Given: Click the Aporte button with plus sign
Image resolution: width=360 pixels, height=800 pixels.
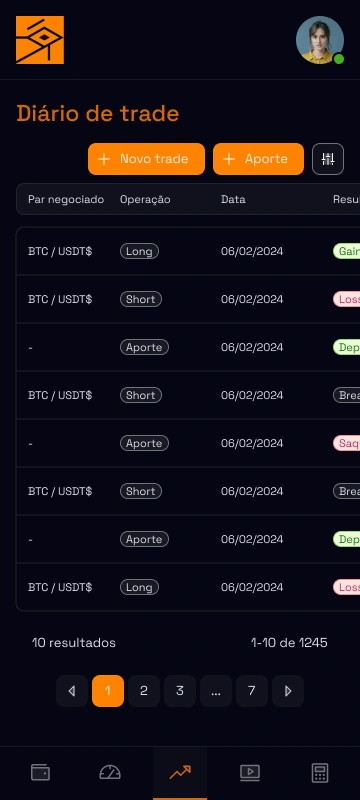Looking at the screenshot, I should pos(259,159).
